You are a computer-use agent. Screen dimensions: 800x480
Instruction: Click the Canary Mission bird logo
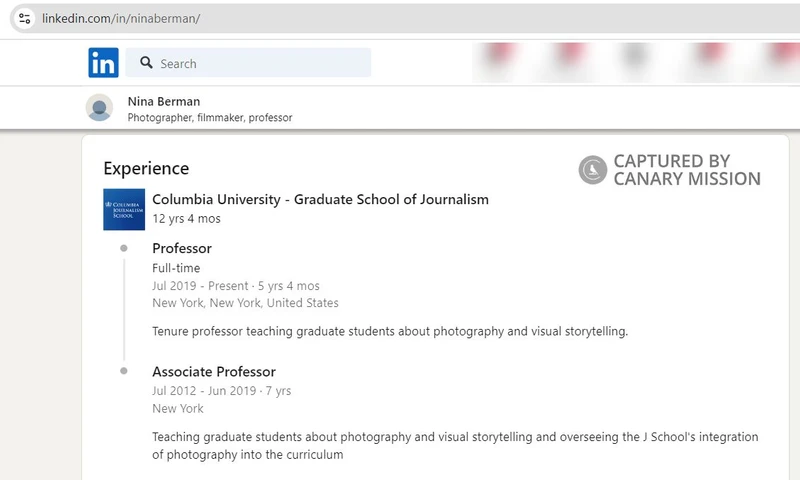(593, 170)
